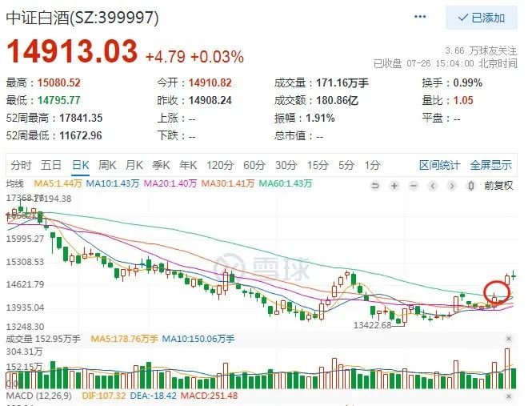Screen dimensions: 532x406
Task: Close the 成交量 volume panel
Action: [x=509, y=339]
